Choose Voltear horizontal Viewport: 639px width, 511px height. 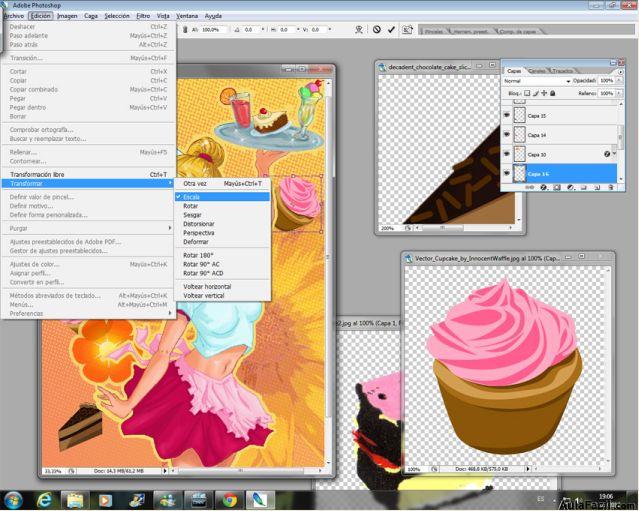222,286
